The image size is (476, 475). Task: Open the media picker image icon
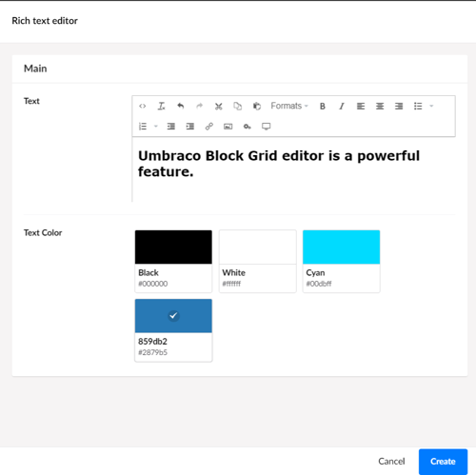pyautogui.click(x=228, y=127)
